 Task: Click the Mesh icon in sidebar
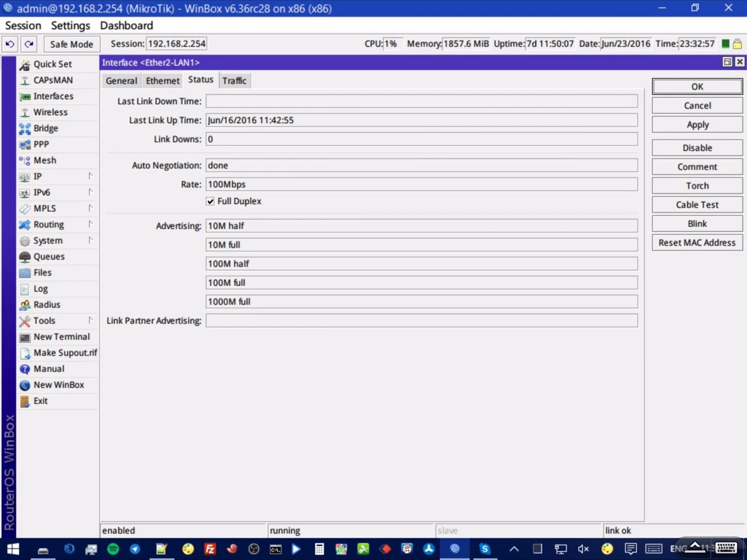25,160
